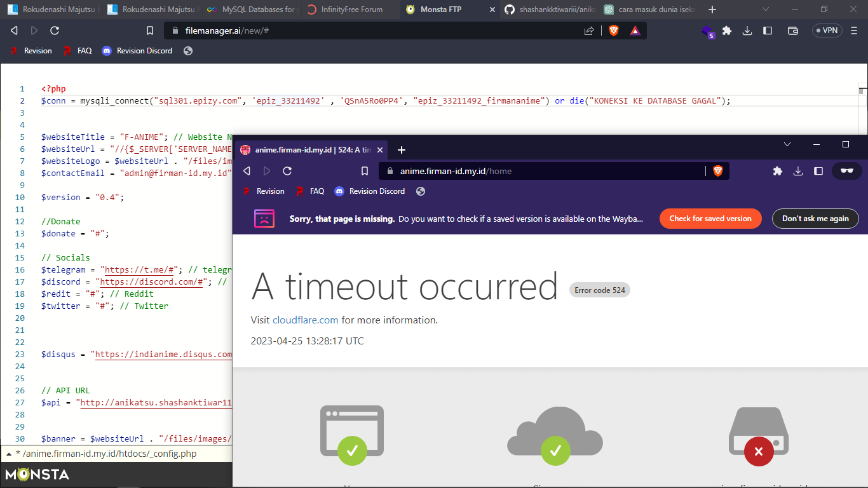
Task: Open tab search dropdown in back window
Action: [x=765, y=10]
